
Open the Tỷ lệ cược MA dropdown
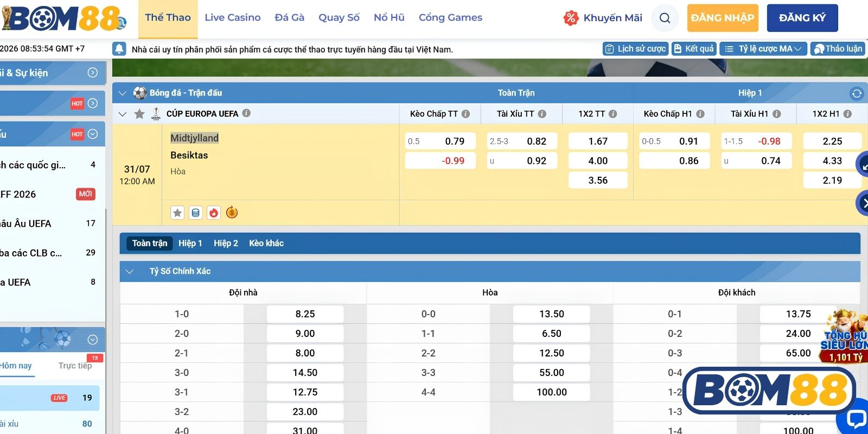point(763,49)
